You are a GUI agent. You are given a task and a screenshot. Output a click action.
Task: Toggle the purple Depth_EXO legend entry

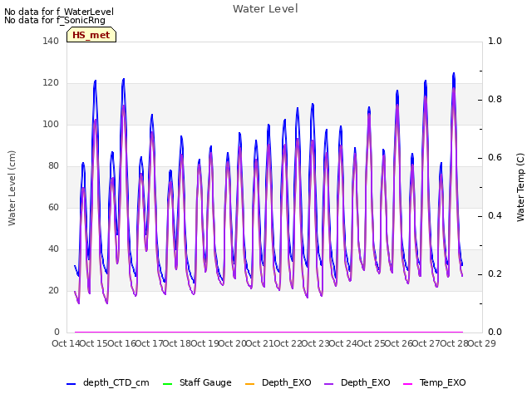click(357, 382)
